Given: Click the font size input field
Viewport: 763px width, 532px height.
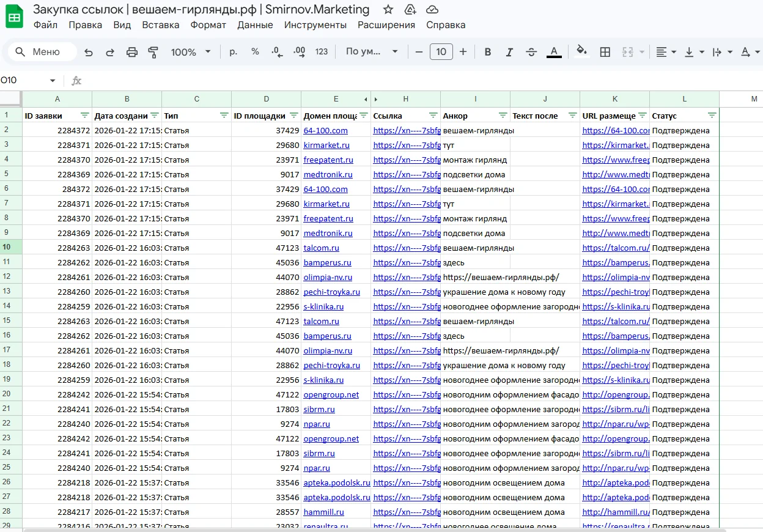Looking at the screenshot, I should (441, 52).
